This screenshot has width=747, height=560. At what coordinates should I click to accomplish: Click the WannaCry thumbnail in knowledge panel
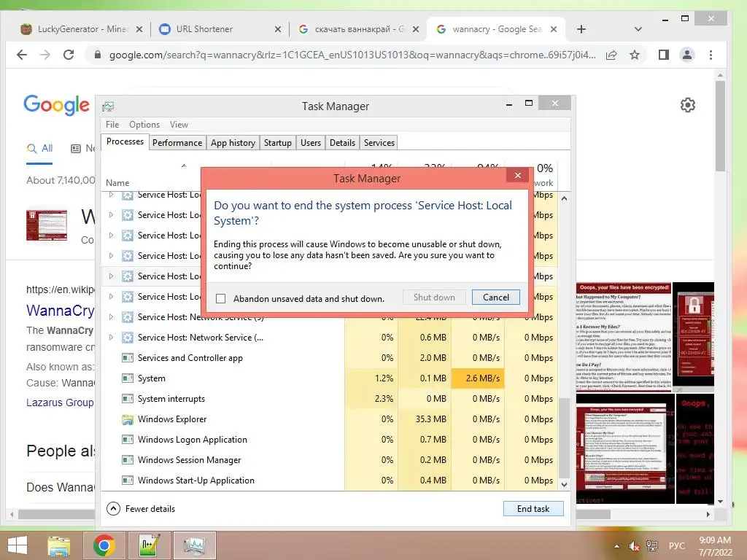pos(46,225)
